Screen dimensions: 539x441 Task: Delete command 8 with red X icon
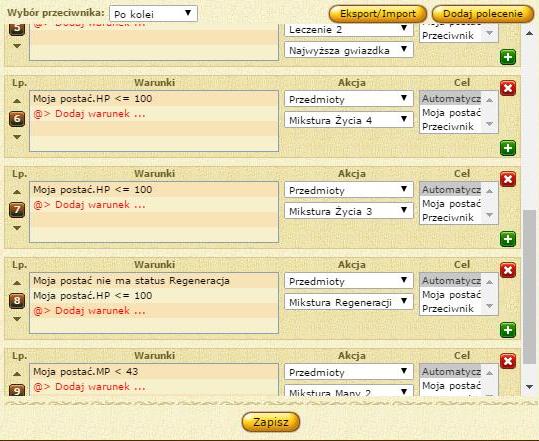pos(508,270)
